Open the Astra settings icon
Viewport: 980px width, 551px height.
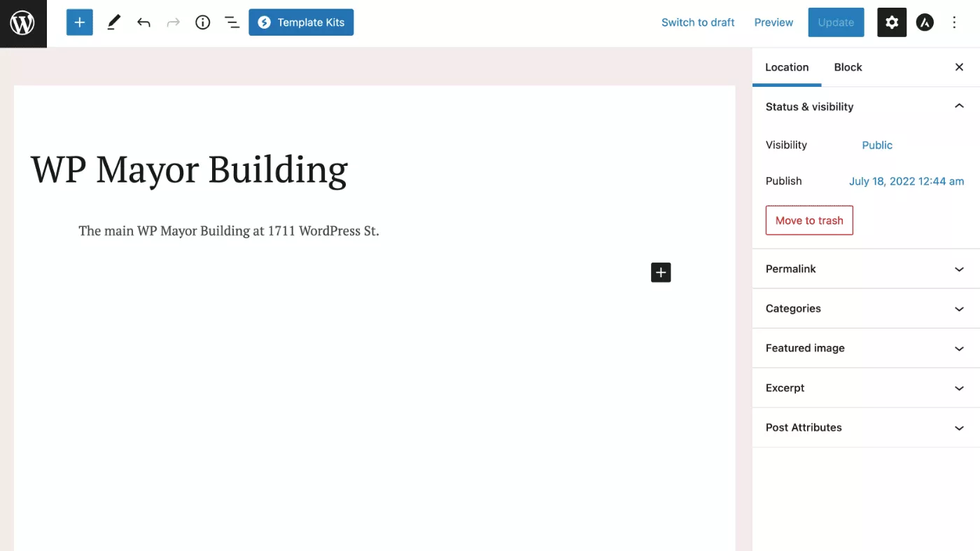coord(925,22)
